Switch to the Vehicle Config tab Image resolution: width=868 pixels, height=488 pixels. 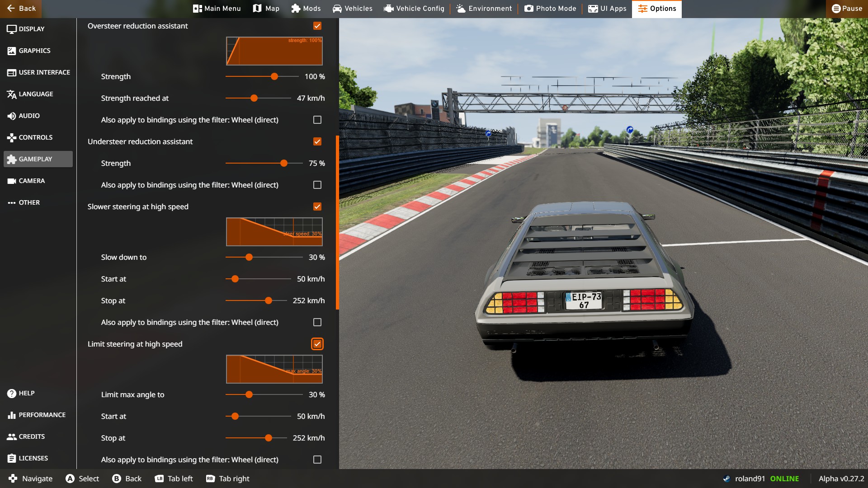414,9
